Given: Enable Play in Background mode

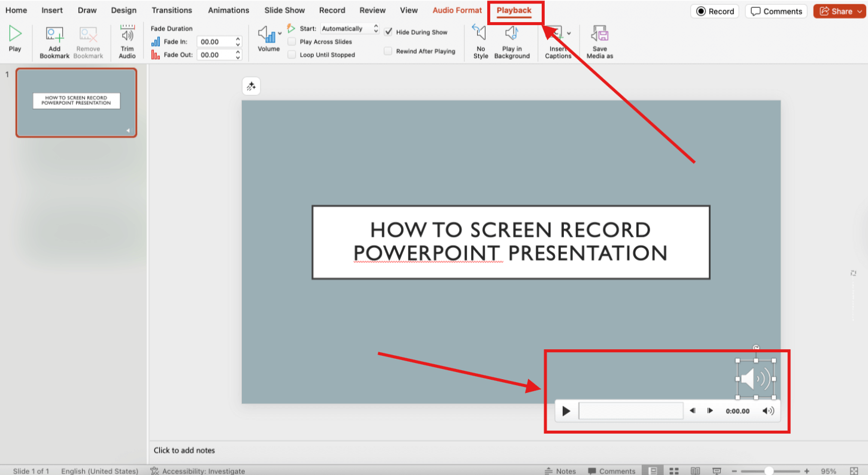Looking at the screenshot, I should [512, 41].
